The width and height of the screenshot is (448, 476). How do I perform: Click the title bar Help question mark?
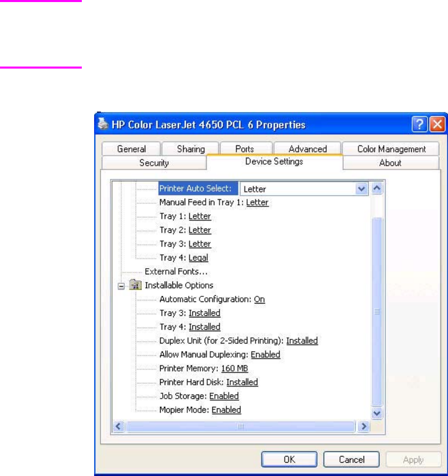pyautogui.click(x=419, y=124)
